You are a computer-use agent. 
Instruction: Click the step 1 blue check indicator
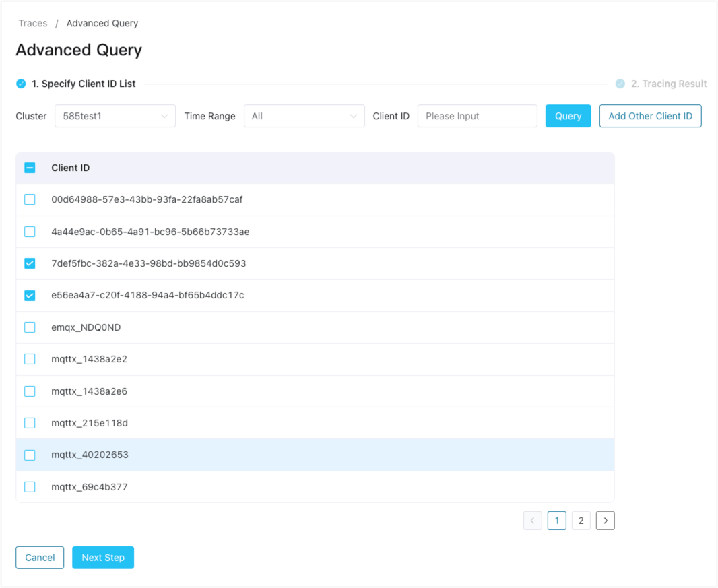(x=20, y=84)
